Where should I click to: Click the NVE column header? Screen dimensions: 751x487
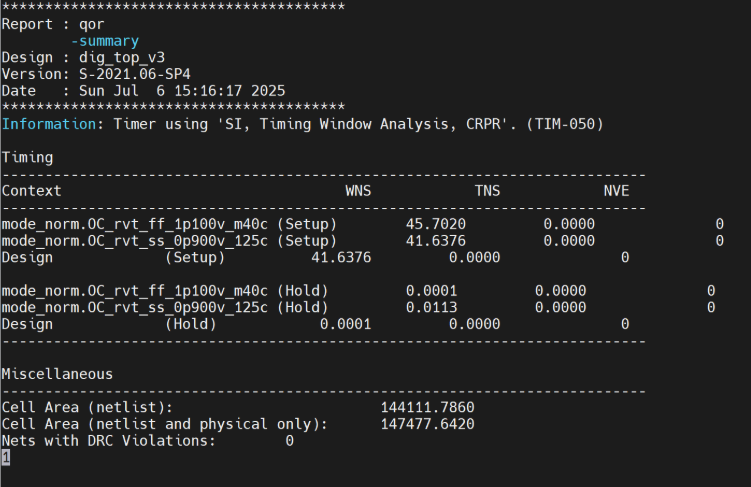[616, 191]
